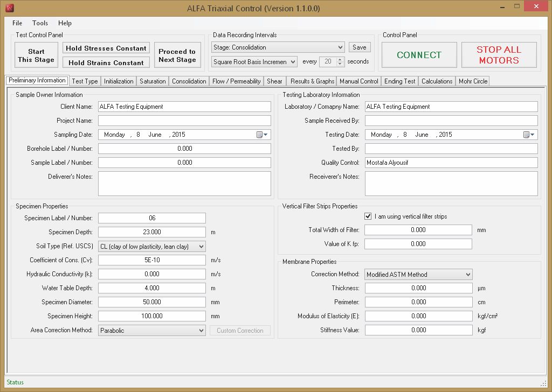Click the Specimen Label / Number field
Image resolution: width=552 pixels, height=392 pixels.
point(151,218)
